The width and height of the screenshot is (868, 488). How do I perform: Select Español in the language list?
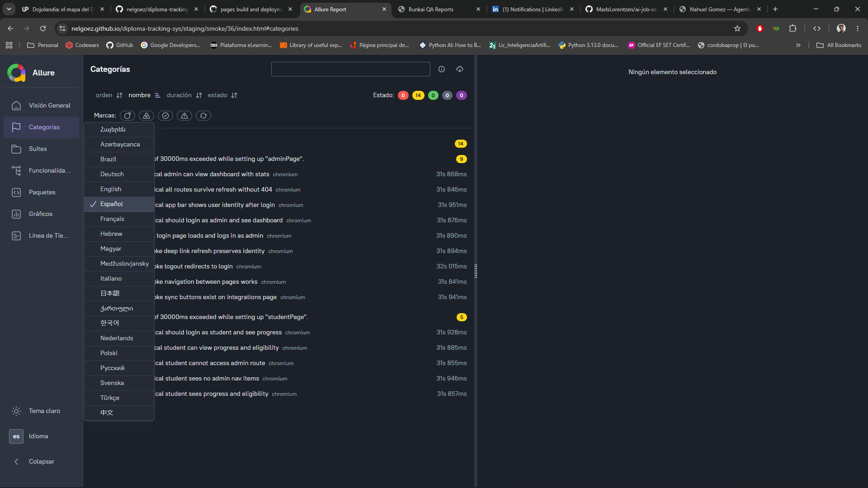(x=119, y=204)
